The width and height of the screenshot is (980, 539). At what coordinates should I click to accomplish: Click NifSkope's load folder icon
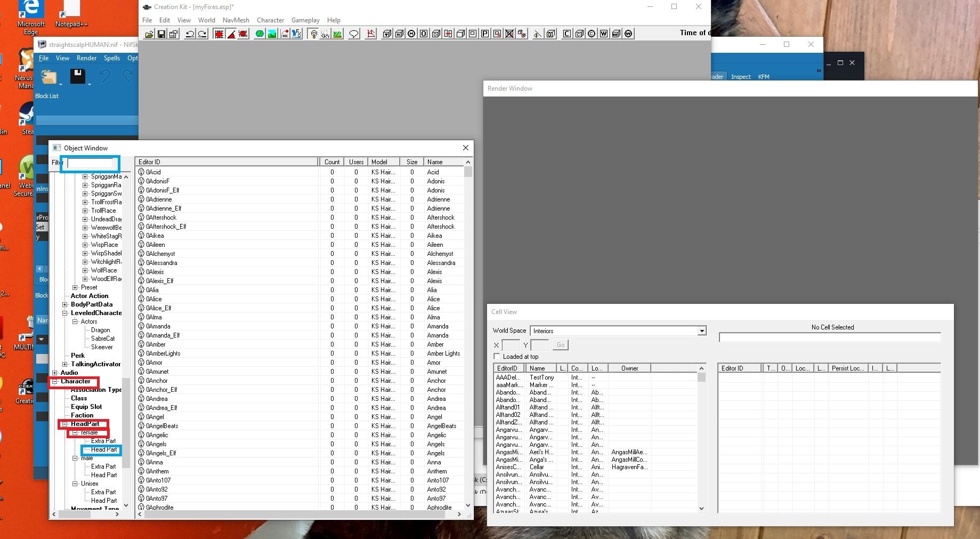(x=49, y=77)
